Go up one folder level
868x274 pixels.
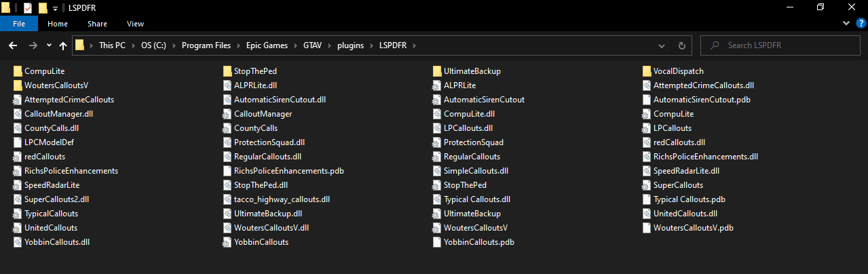[x=63, y=45]
